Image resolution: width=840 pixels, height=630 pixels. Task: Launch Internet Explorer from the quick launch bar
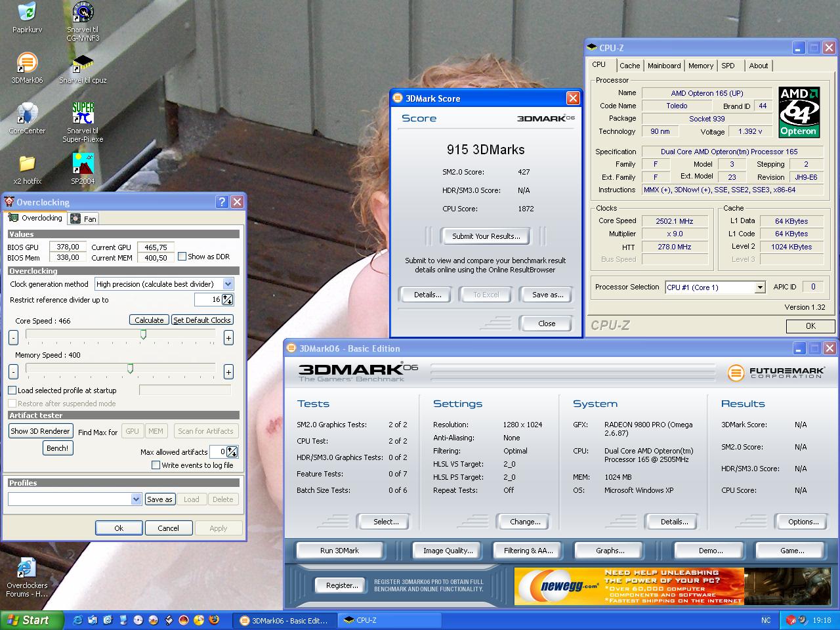tap(77, 620)
